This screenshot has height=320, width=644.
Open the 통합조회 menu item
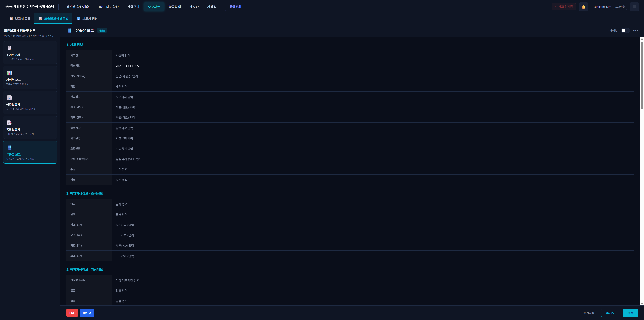pos(235,7)
